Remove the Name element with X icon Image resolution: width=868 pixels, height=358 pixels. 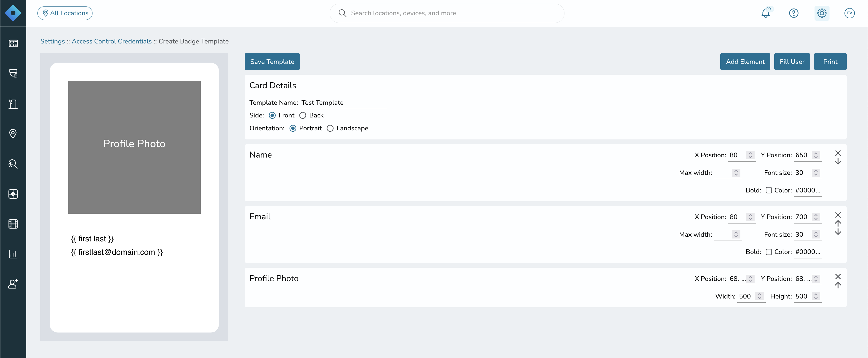tap(838, 153)
